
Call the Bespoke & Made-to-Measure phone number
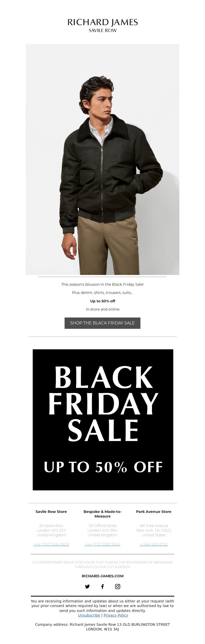pos(102,544)
